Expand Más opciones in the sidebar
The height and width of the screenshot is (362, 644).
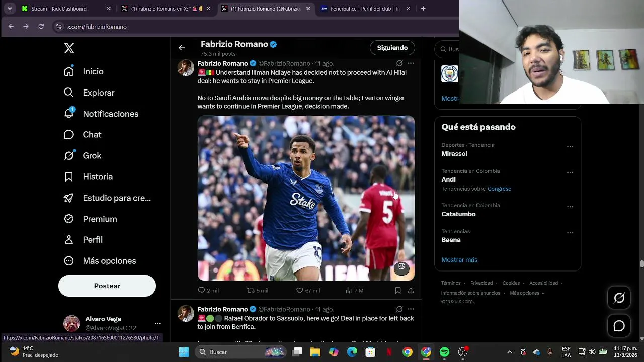pos(100,261)
